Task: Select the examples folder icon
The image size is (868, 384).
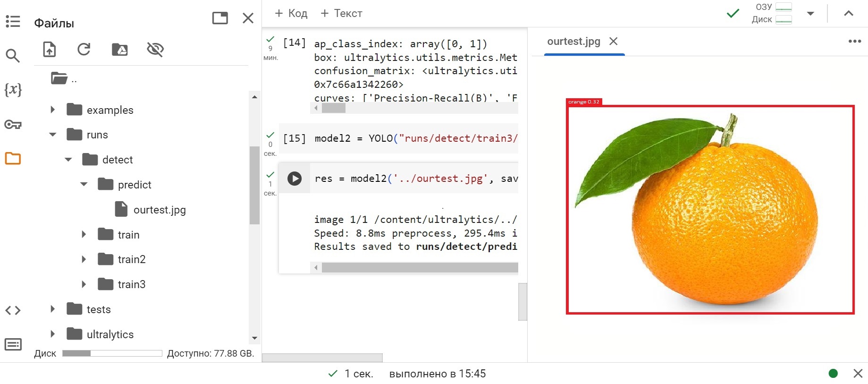Action: [75, 110]
